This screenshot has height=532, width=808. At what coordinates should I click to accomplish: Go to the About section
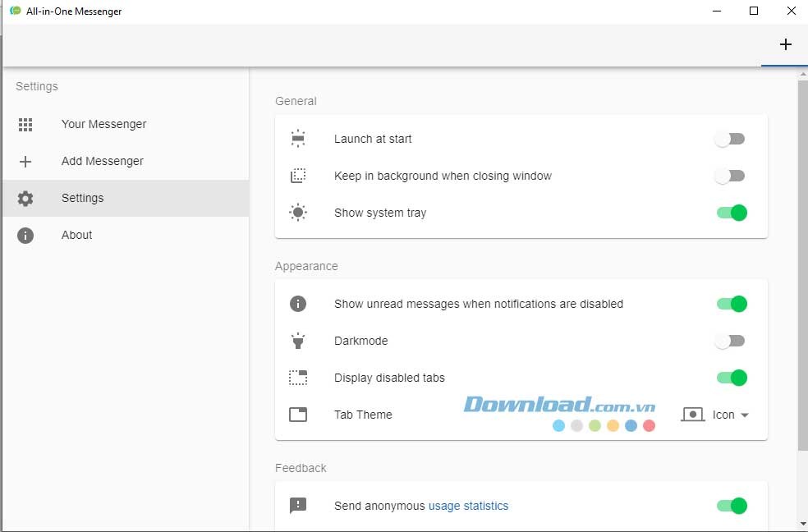click(x=77, y=236)
